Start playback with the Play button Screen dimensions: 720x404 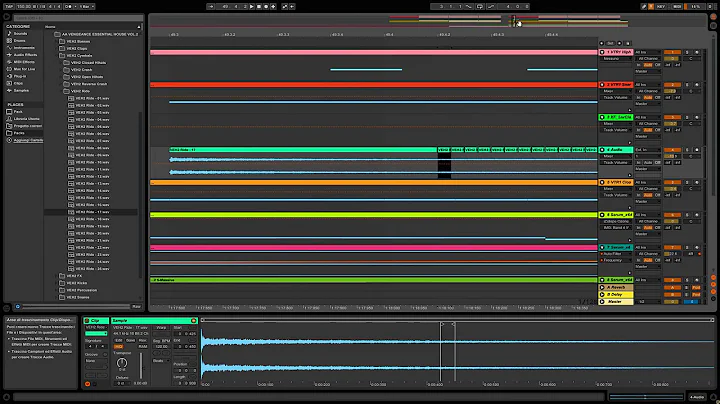pyautogui.click(x=252, y=6)
